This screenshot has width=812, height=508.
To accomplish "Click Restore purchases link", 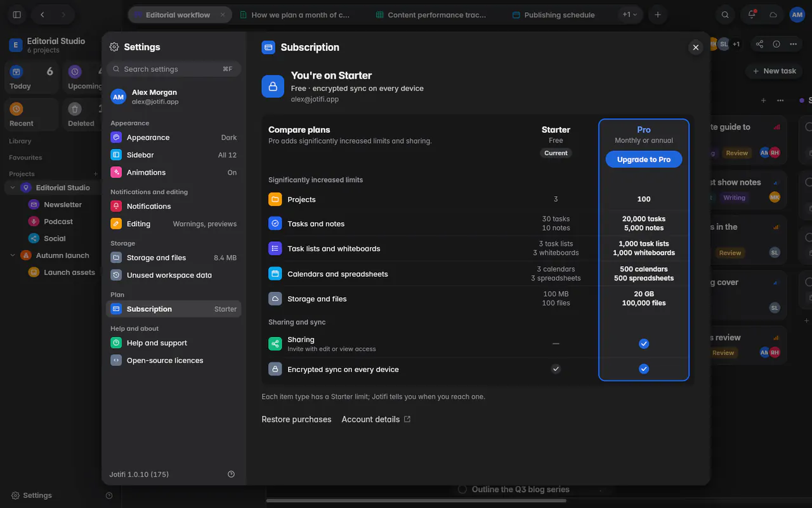I will [296, 420].
